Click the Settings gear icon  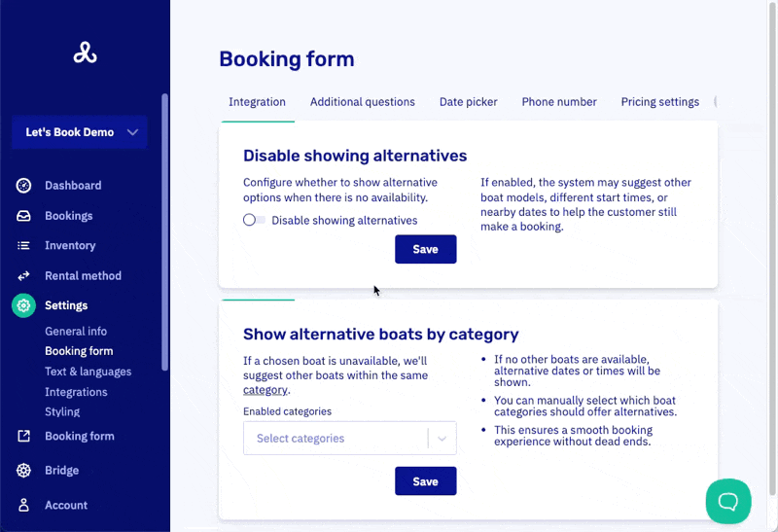pos(24,305)
